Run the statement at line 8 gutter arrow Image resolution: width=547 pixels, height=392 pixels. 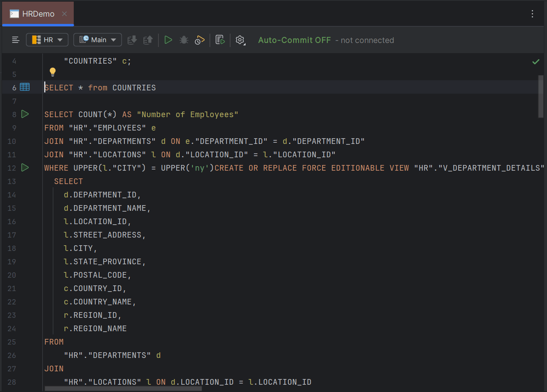pyautogui.click(x=25, y=114)
